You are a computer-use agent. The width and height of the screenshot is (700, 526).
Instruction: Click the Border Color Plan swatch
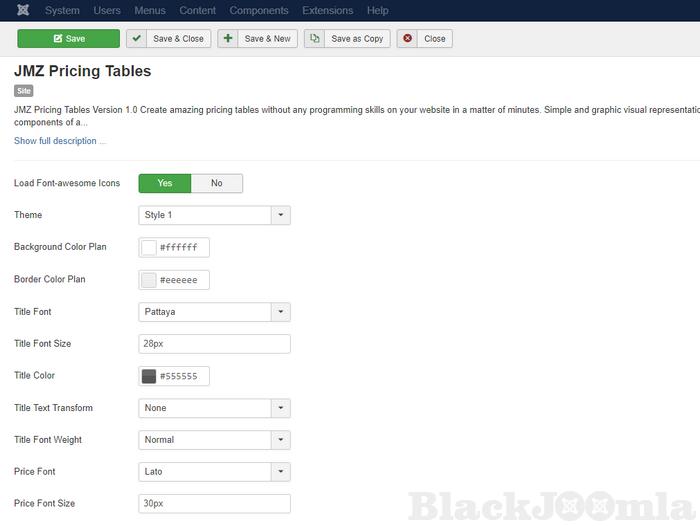(x=149, y=280)
